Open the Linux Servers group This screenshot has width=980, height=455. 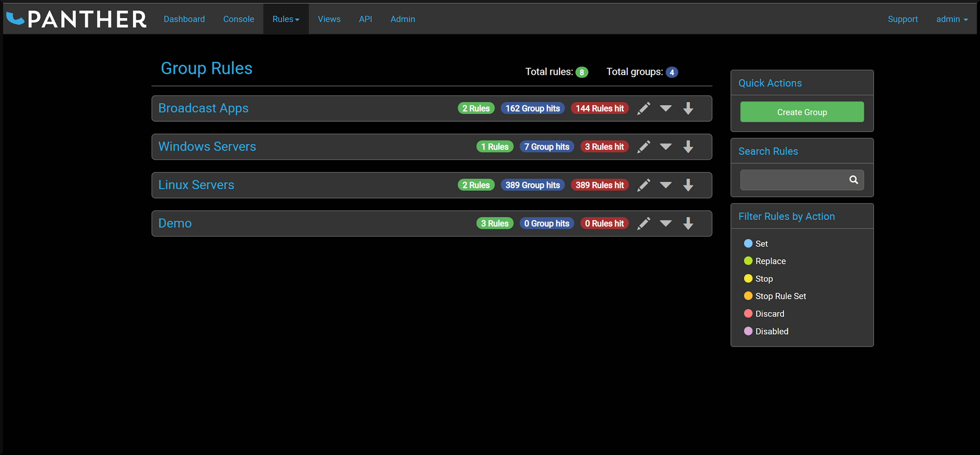coord(196,185)
